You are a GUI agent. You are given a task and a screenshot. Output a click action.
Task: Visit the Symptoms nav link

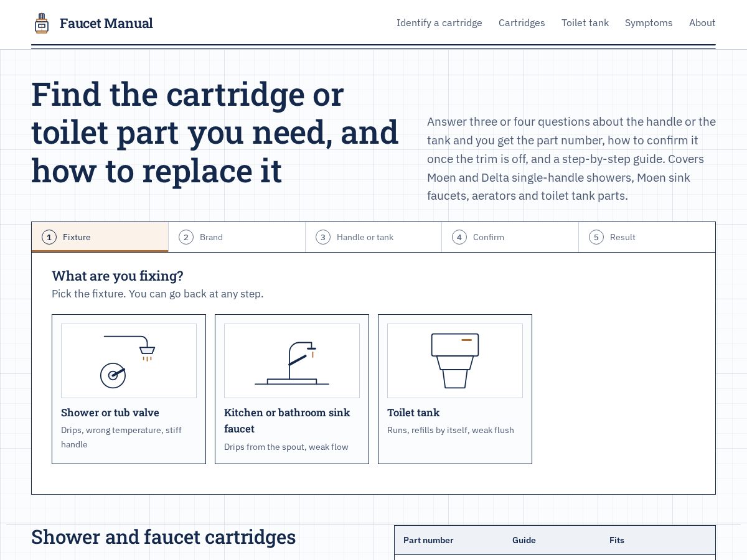(649, 23)
